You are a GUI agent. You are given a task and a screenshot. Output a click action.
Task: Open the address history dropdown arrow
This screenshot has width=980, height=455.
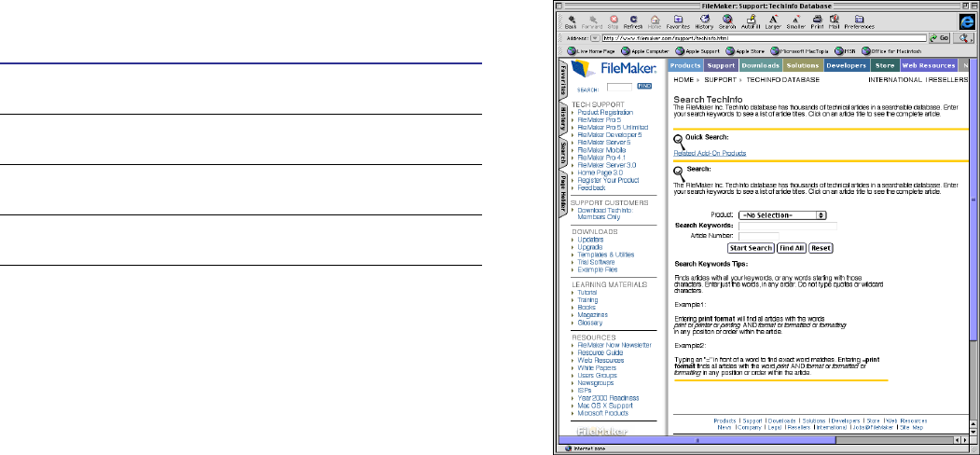pyautogui.click(x=595, y=38)
